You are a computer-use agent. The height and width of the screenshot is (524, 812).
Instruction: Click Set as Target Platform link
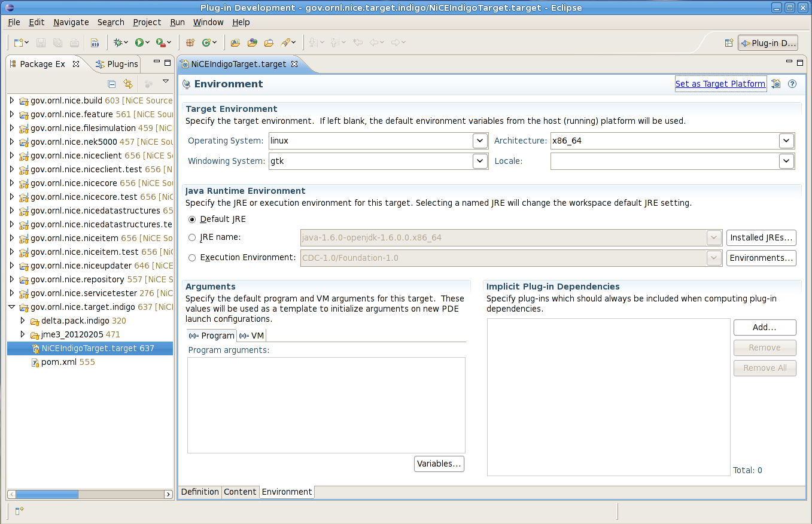720,84
